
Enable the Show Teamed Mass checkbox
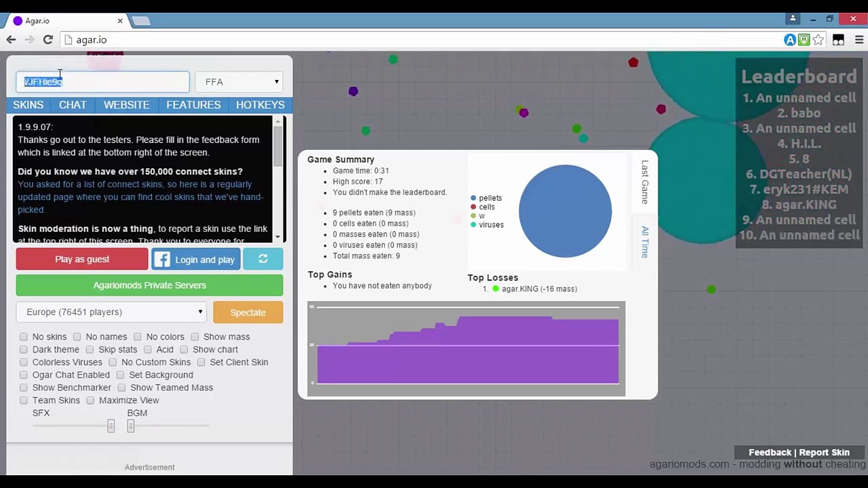[121, 388]
